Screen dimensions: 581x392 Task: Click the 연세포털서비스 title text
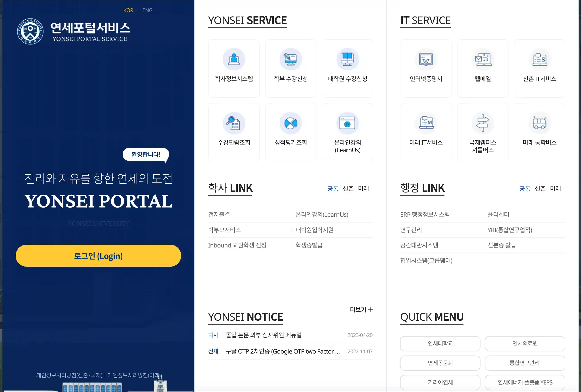click(x=90, y=28)
